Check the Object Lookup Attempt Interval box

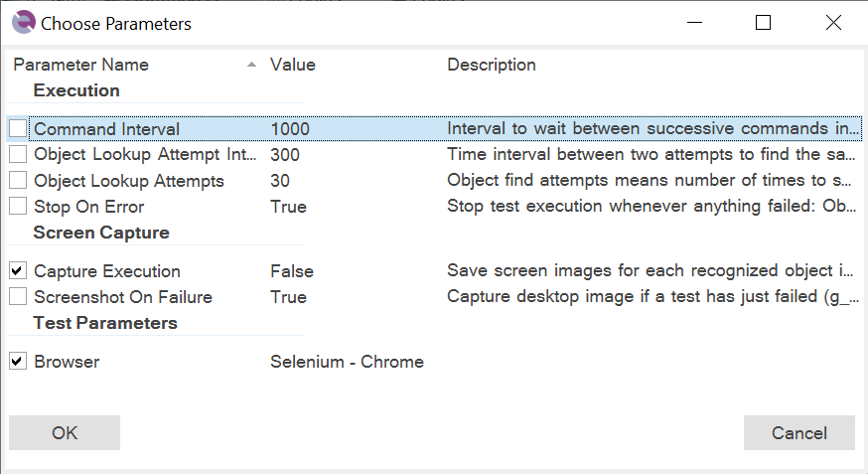[18, 154]
